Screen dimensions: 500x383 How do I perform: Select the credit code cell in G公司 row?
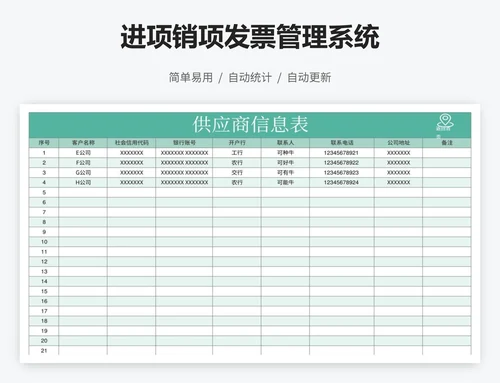click(131, 173)
